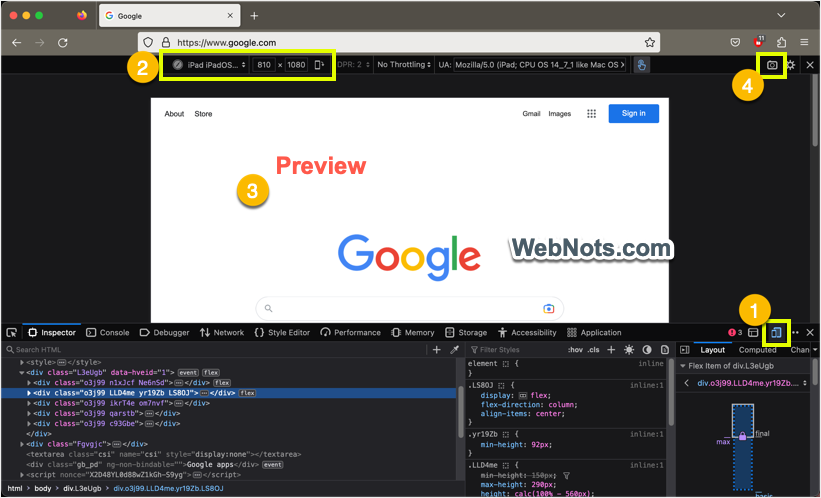This screenshot has width=821, height=498.
Task: Open the Extensions puzzle icon
Action: (781, 42)
